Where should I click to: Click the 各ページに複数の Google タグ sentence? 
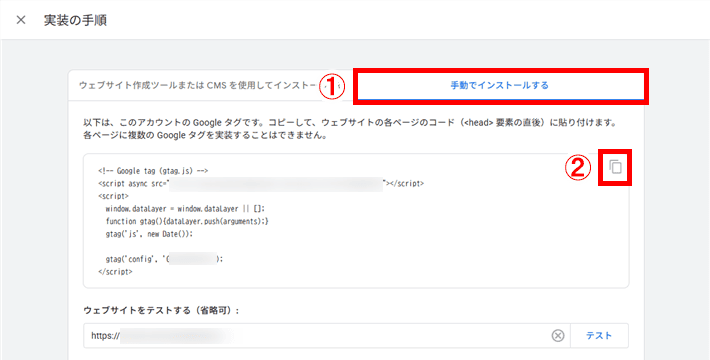[x=205, y=135]
